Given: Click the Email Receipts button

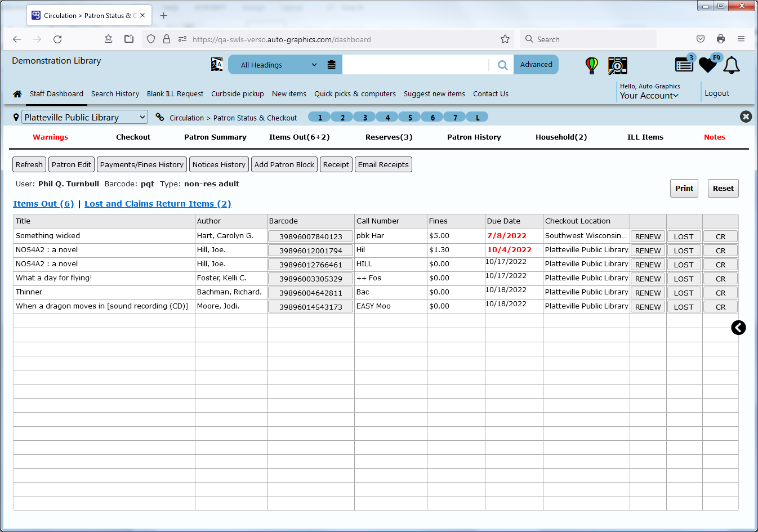Looking at the screenshot, I should 384,164.
